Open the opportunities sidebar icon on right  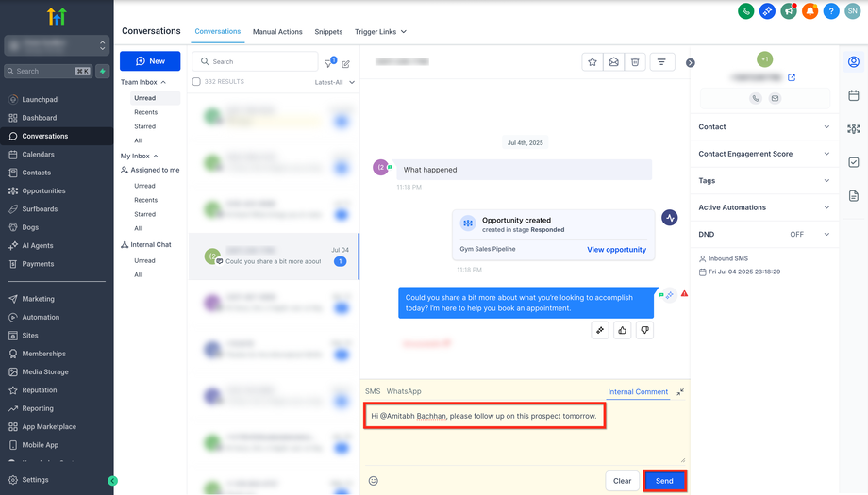pyautogui.click(x=854, y=129)
